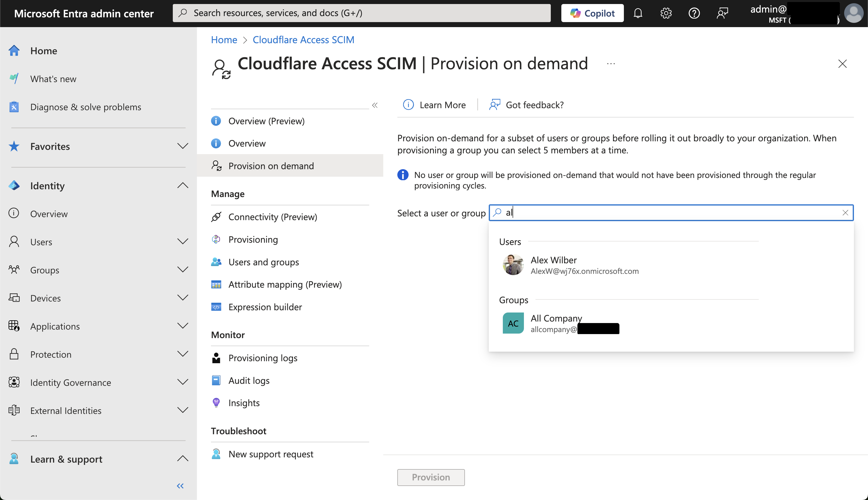Collapse the left navigation sidebar
Screen dimensions: 868x500
tap(180, 486)
